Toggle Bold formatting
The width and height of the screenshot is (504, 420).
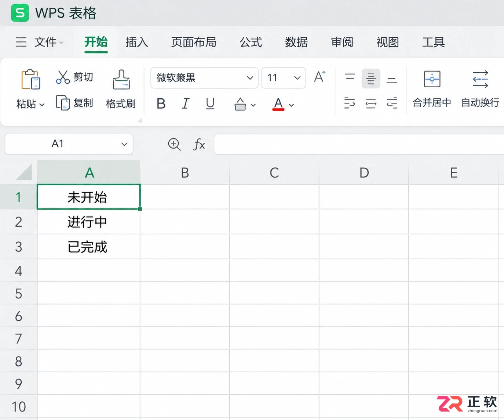161,104
